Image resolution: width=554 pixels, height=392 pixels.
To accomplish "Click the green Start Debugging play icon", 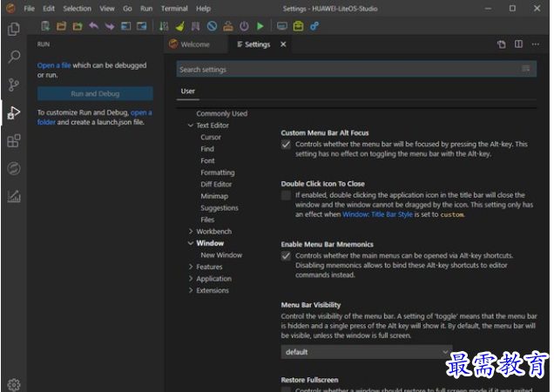I will 260,26.
